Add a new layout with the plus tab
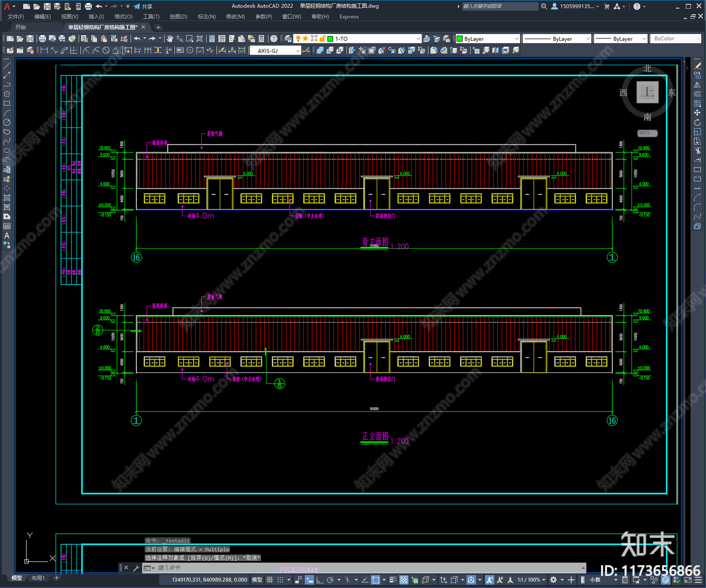This screenshot has width=706, height=588. (56, 578)
